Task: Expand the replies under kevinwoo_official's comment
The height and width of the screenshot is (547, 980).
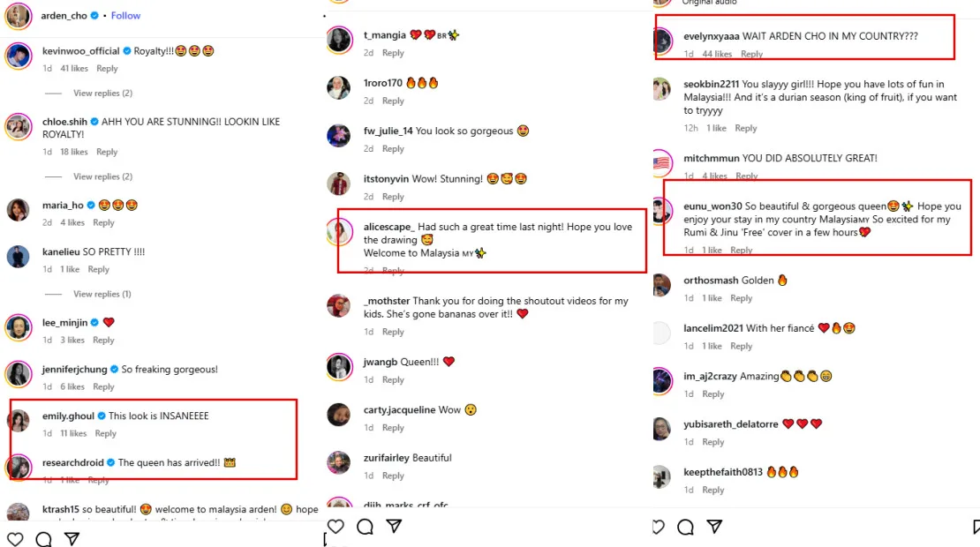Action: [102, 94]
